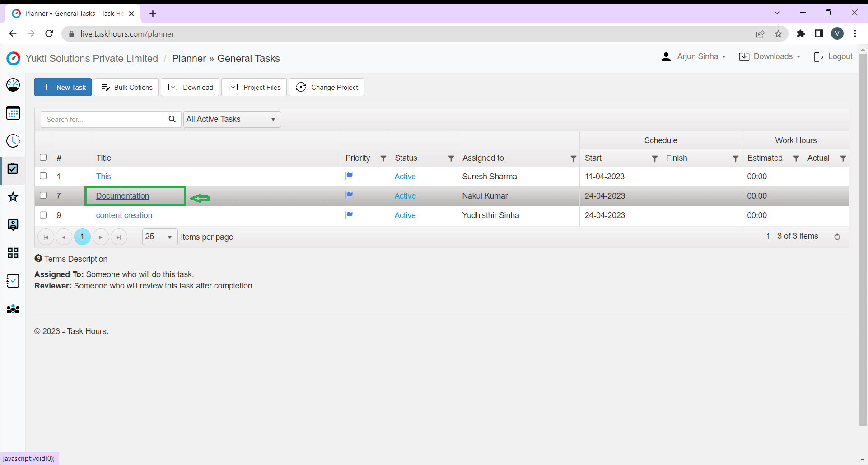
Task: Click the Download button
Action: [190, 87]
